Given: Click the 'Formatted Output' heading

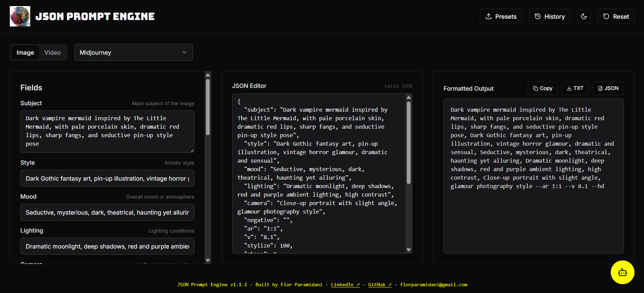Looking at the screenshot, I should 468,88.
